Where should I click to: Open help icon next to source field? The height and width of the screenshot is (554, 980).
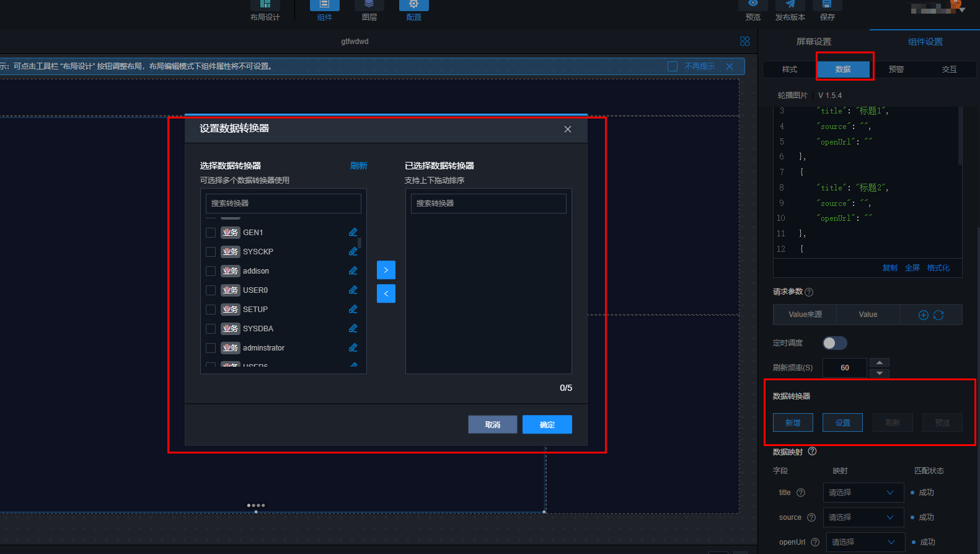[811, 517]
